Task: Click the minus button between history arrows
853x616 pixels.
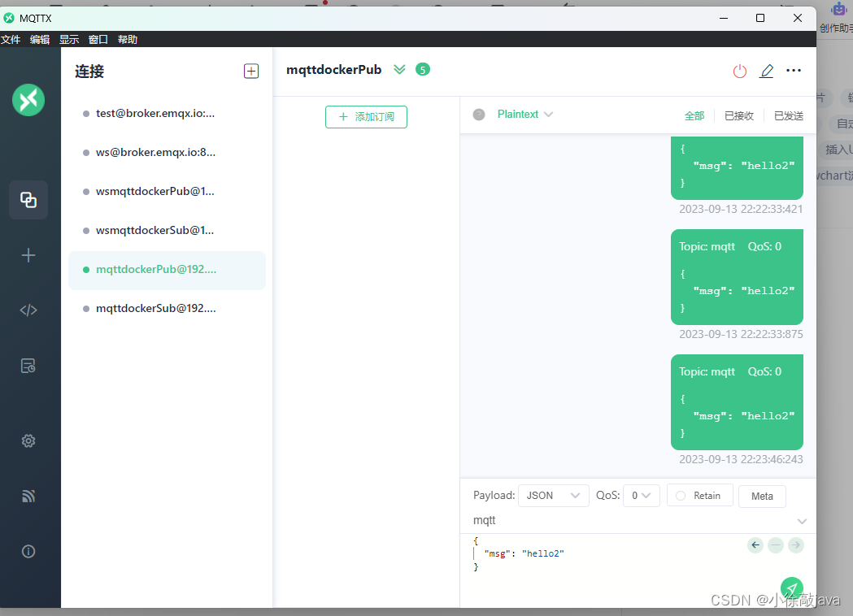Action: click(776, 544)
